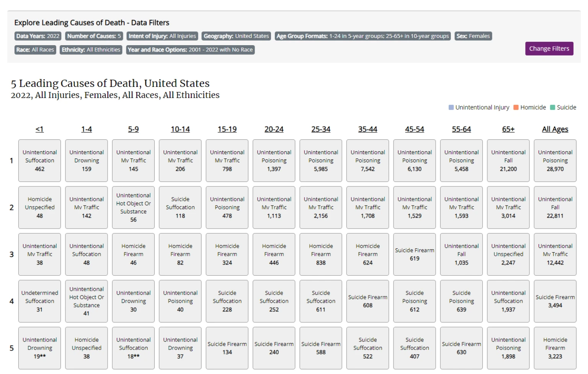
Task: Select the Unintentional Poisoning 28,970 cell
Action: [555, 161]
